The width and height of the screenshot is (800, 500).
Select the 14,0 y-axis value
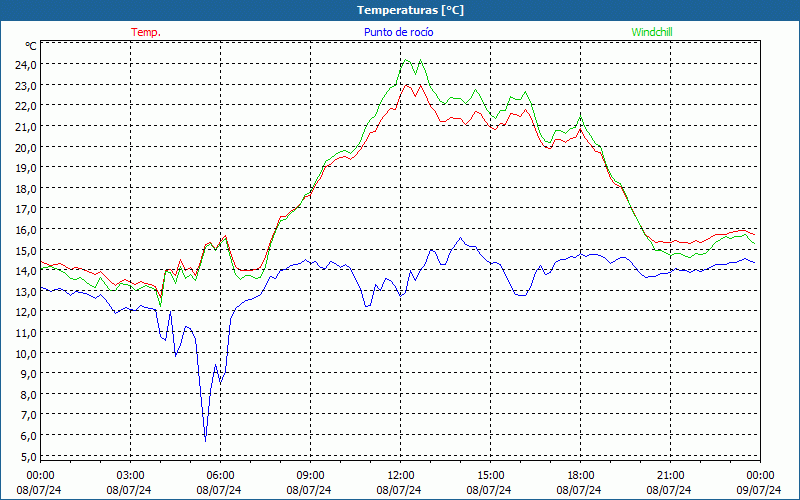tap(26, 271)
